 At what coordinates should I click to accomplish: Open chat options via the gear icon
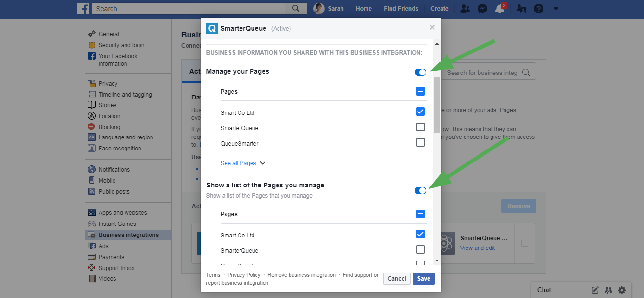tap(622, 290)
